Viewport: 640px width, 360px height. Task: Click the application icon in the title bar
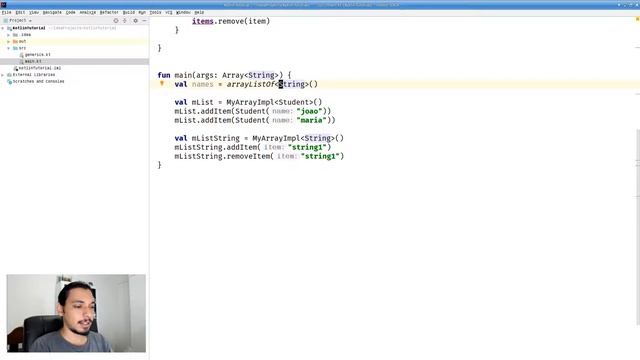pyautogui.click(x=3, y=4)
